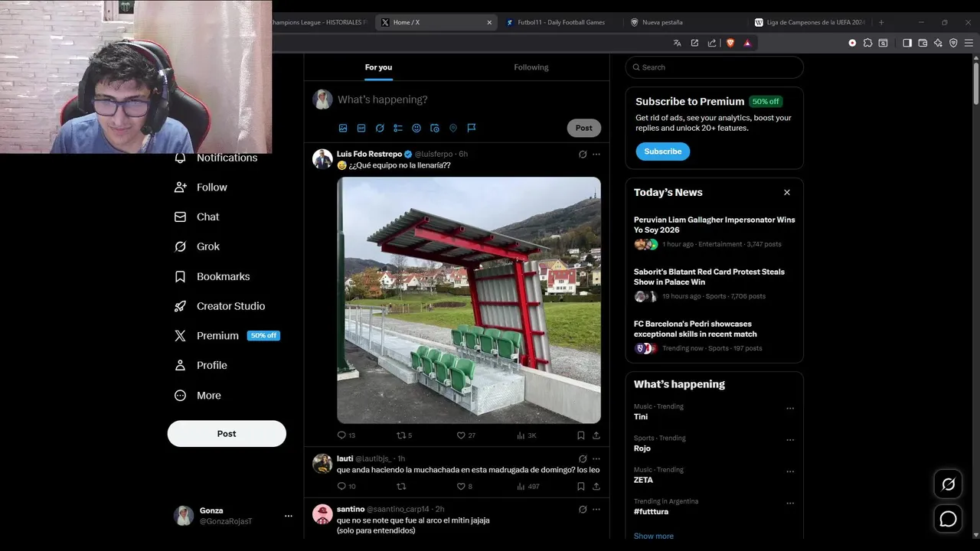Go to Profile in the sidebar
The width and height of the screenshot is (980, 551).
[x=201, y=366]
